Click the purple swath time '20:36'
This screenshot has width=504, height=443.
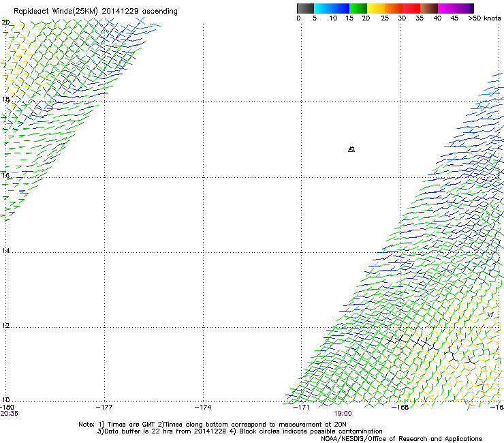pos(9,414)
